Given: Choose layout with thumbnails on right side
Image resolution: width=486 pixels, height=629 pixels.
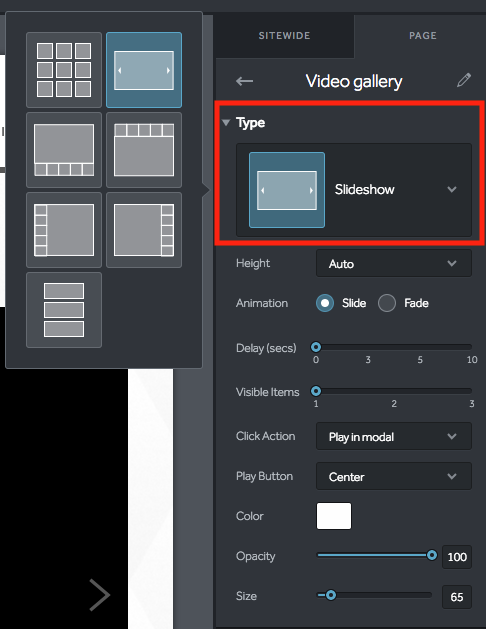Looking at the screenshot, I should pyautogui.click(x=144, y=230).
